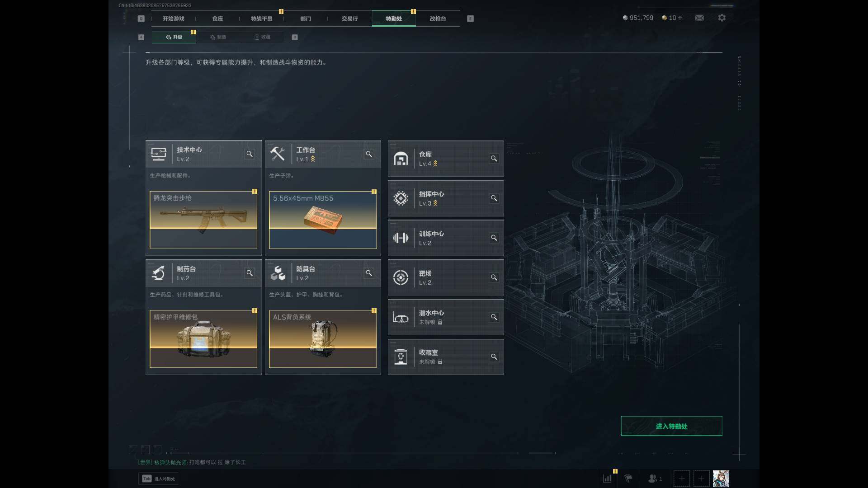This screenshot has width=868, height=488.
Task: Select the 制造 sub-tab
Action: (x=218, y=37)
